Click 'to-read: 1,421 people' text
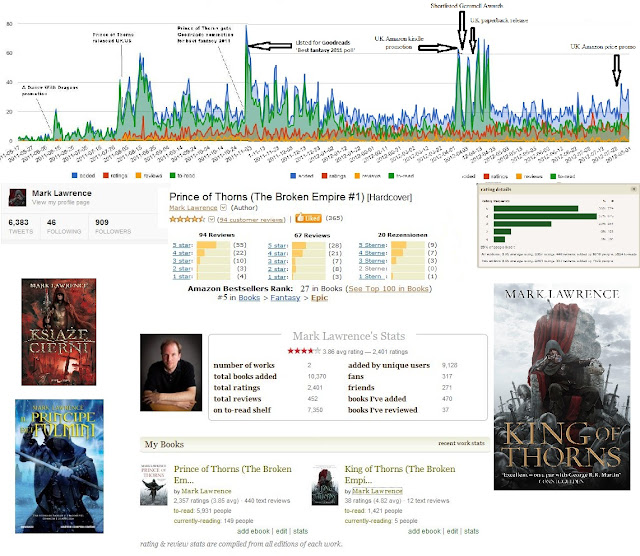Viewport: 640px width, 556px height. (373, 511)
